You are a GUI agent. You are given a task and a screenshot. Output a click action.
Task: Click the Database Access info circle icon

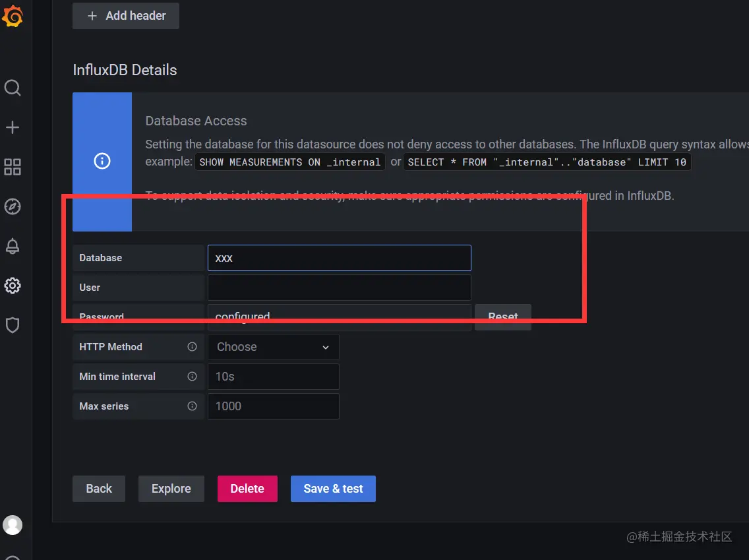click(x=102, y=161)
